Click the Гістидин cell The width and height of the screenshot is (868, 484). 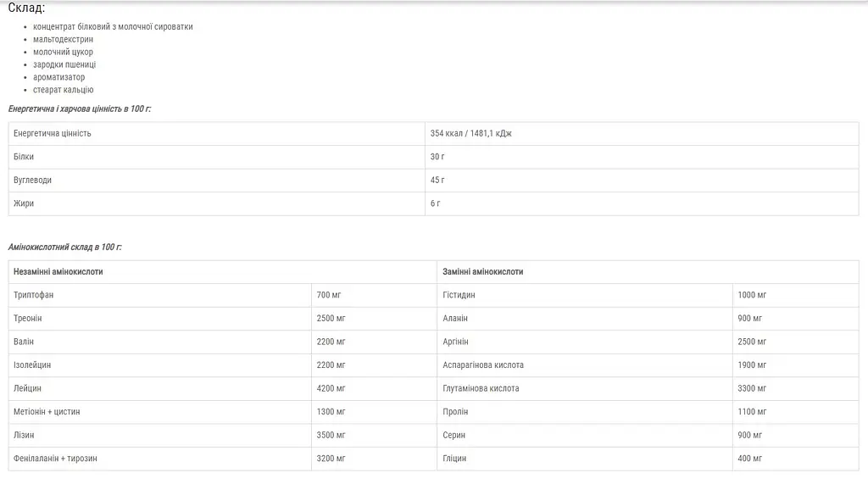tap(585, 295)
